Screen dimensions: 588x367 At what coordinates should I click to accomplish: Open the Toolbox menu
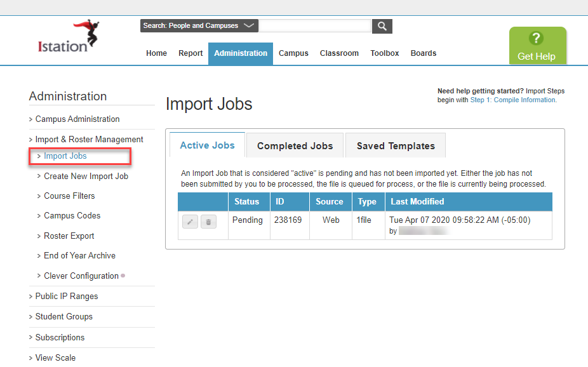tap(384, 53)
